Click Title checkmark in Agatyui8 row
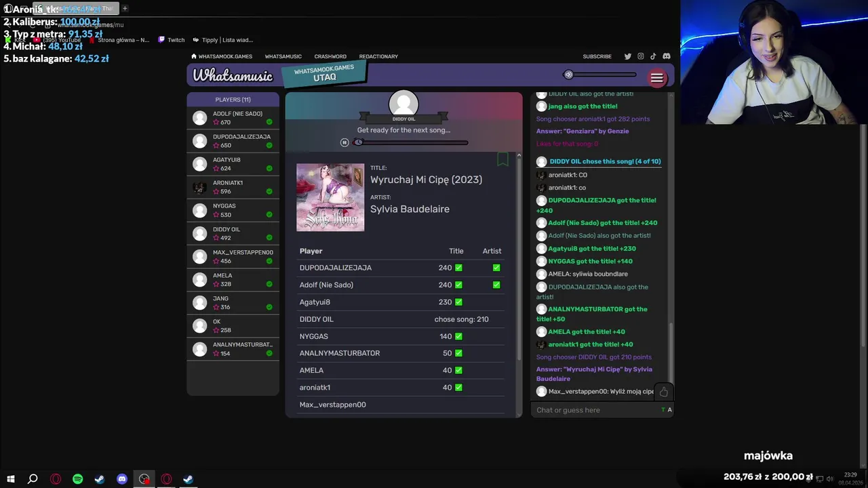This screenshot has width=868, height=488. 458,302
